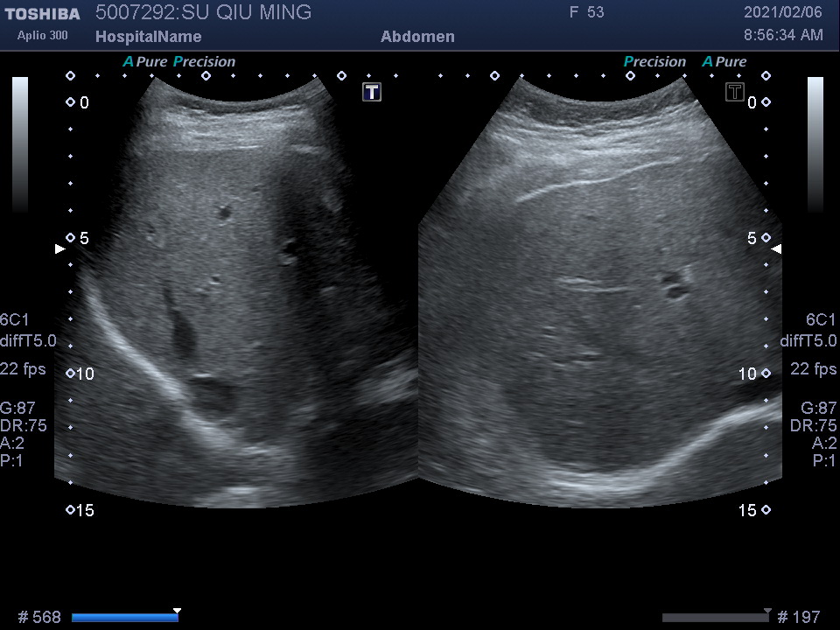Click the left '22 fps' frame rate
Screen dimensions: 840x630
pyautogui.click(x=23, y=369)
